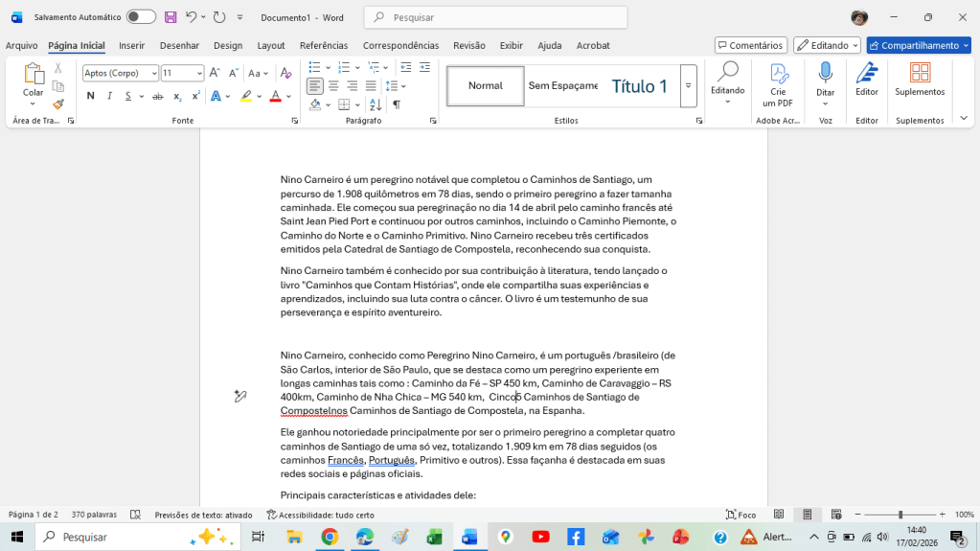The width and height of the screenshot is (980, 551).
Task: Open the Comentários button
Action: [x=750, y=45]
